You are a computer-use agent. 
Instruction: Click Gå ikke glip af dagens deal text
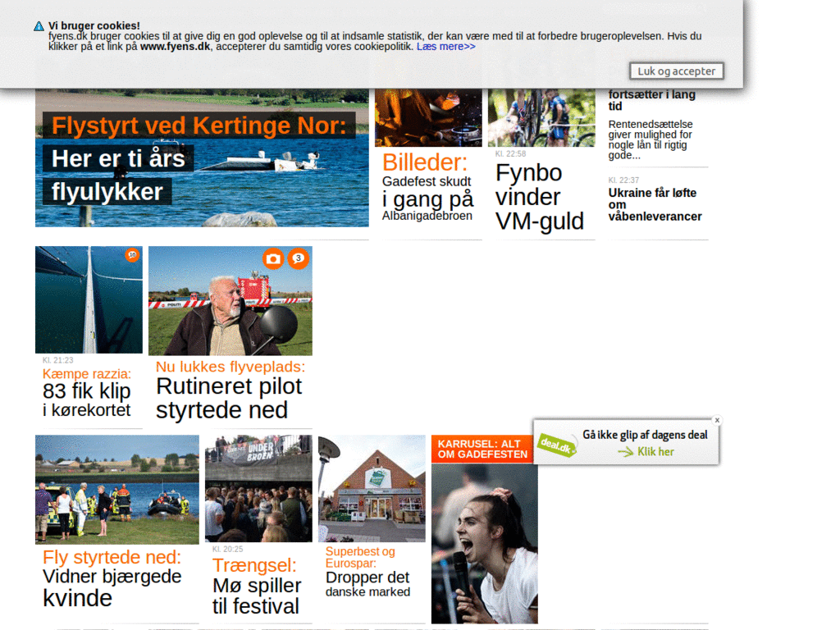645,435
